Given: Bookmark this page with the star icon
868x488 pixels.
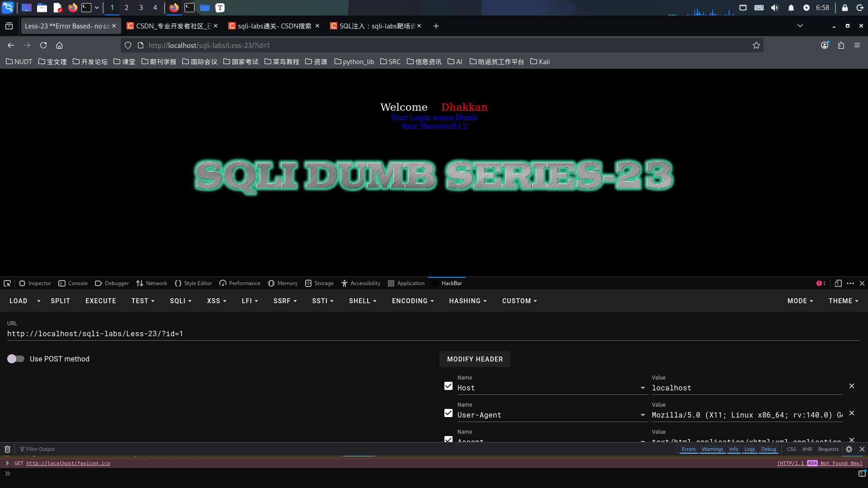Looking at the screenshot, I should point(756,45).
